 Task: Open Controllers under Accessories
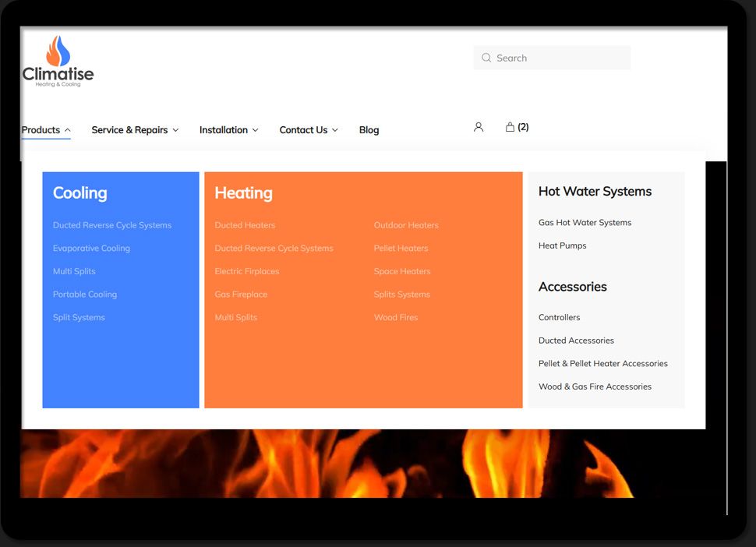[559, 318]
